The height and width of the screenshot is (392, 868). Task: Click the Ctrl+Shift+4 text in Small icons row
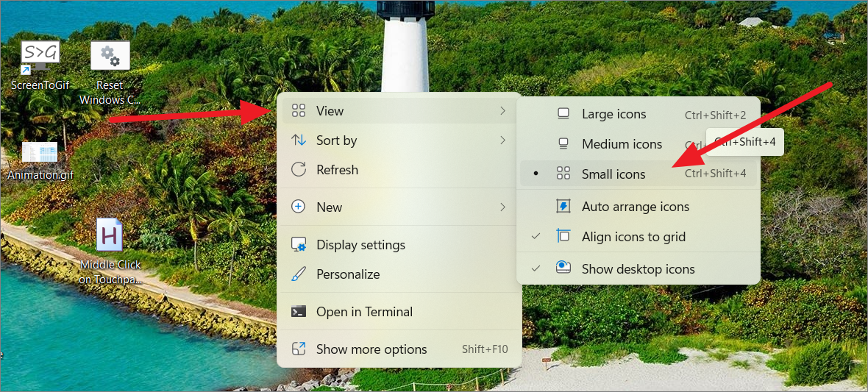pos(715,174)
